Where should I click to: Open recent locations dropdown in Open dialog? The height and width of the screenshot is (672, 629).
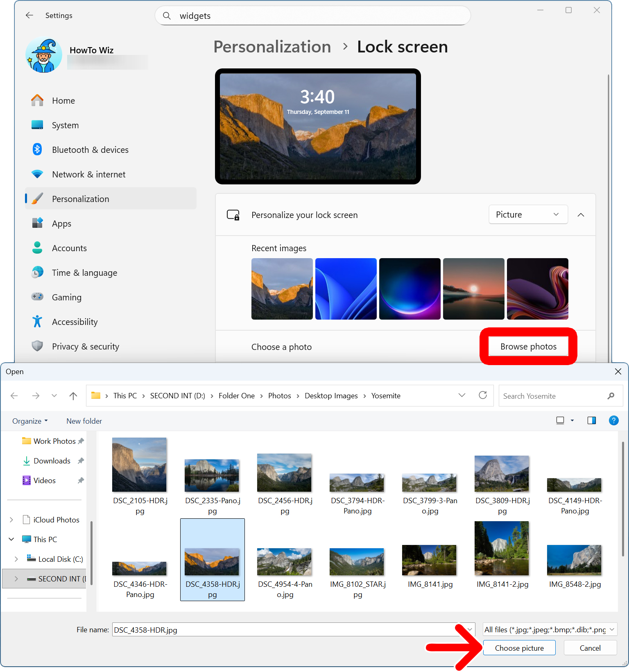click(54, 396)
